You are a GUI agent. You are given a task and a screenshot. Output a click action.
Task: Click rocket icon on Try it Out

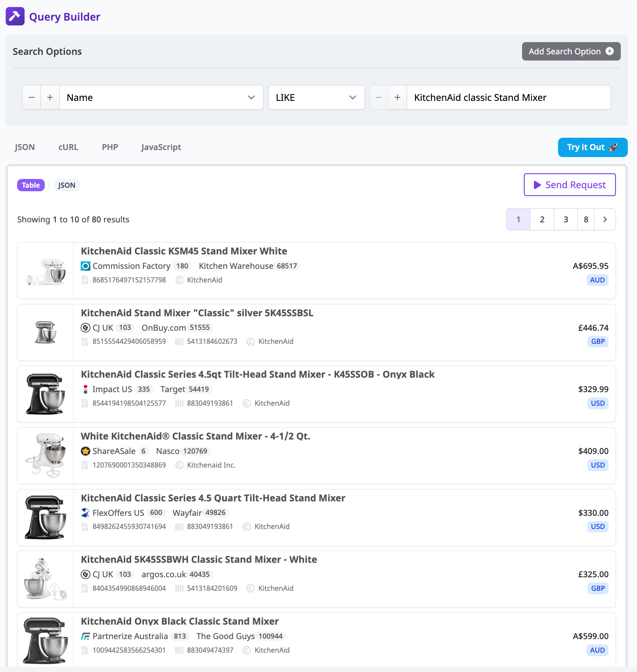pyautogui.click(x=614, y=147)
